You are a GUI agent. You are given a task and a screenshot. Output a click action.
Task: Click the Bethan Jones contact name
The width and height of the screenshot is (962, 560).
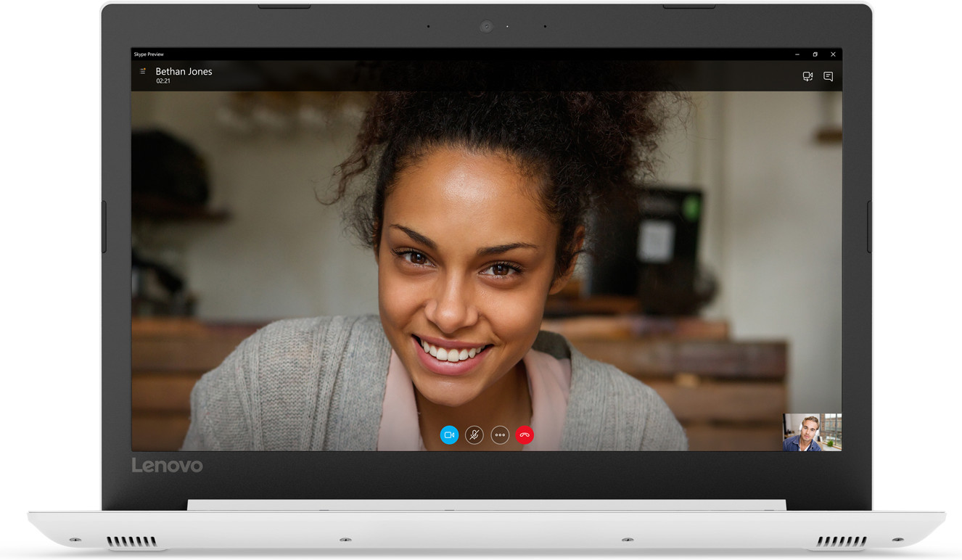tap(184, 71)
